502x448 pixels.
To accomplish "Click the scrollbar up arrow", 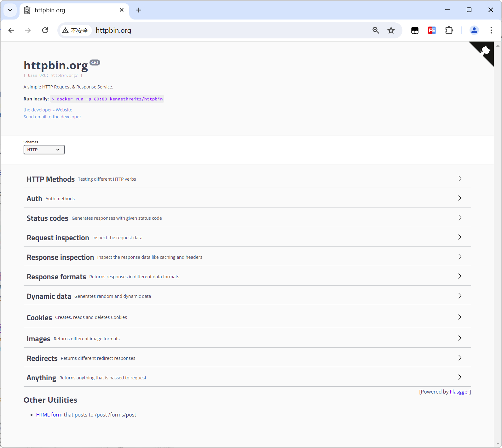I will (x=498, y=46).
